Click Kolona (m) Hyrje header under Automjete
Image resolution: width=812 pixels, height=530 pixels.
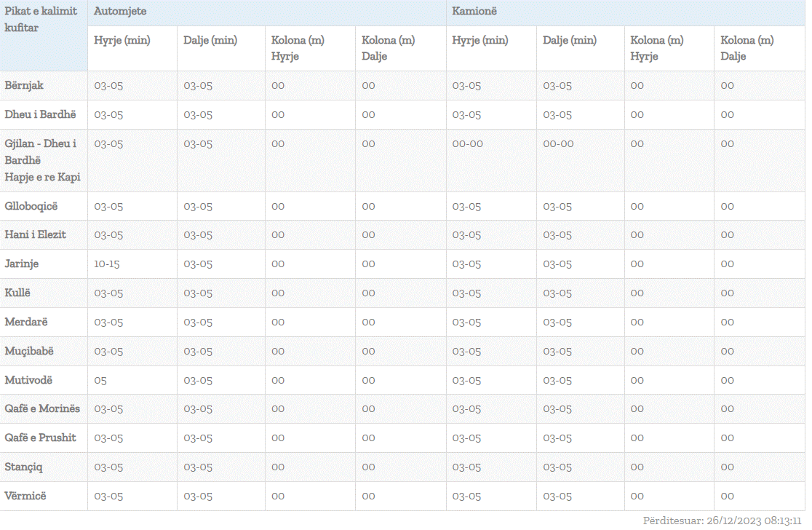point(298,48)
